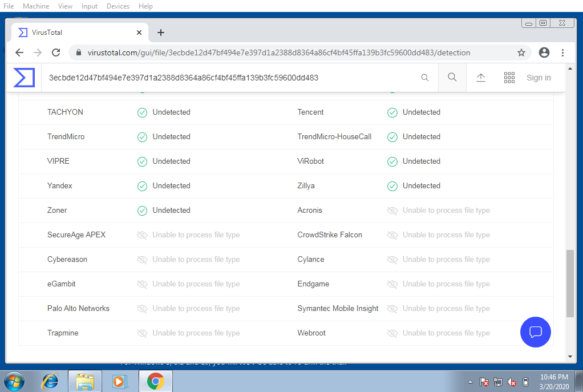Click the muted volume tray icon
Screen dimensions: 583x392
pyautogui.click(x=512, y=382)
